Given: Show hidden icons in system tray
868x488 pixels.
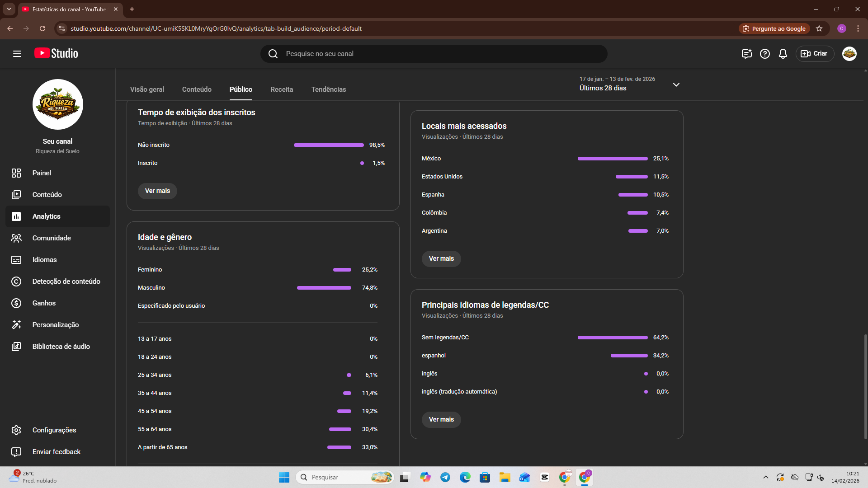Looking at the screenshot, I should [765, 477].
